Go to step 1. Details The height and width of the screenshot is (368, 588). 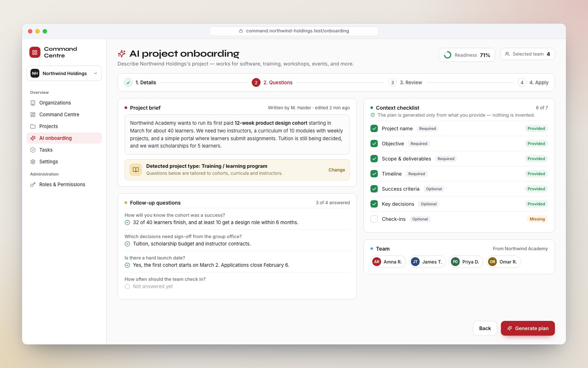(140, 82)
